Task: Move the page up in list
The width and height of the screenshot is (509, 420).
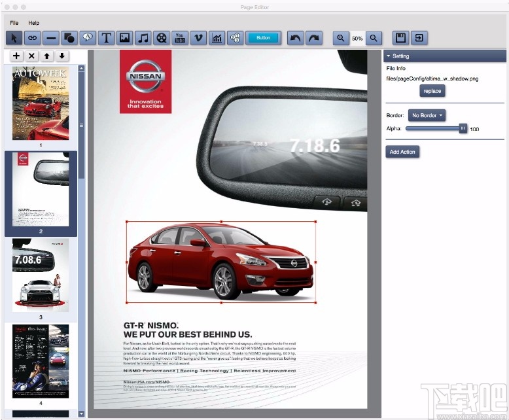Action: [x=46, y=56]
